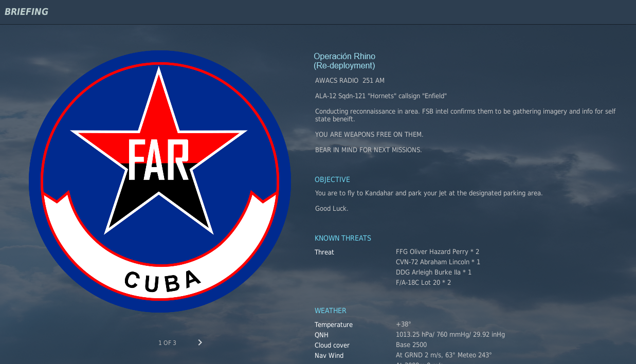This screenshot has width=636, height=364.
Task: Advance to the next briefing image
Action: (200, 342)
